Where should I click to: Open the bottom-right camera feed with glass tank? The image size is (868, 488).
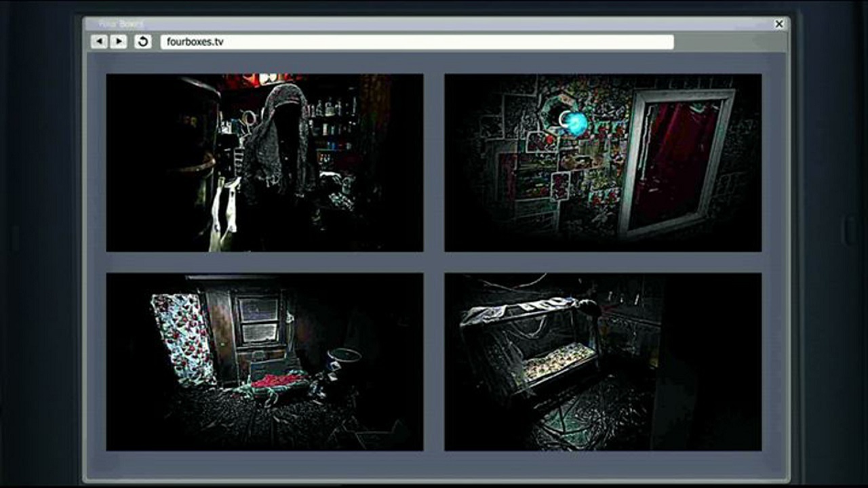click(602, 361)
